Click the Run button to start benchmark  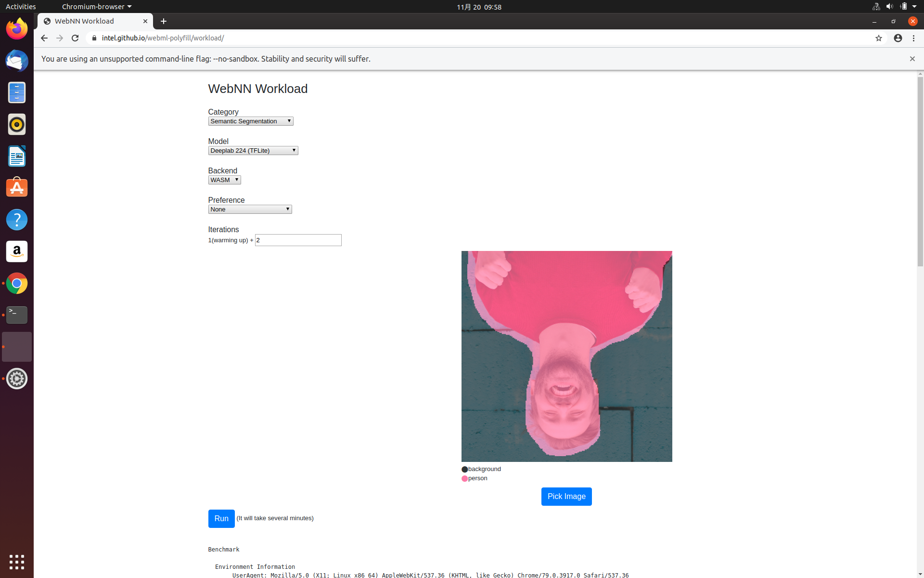221,519
